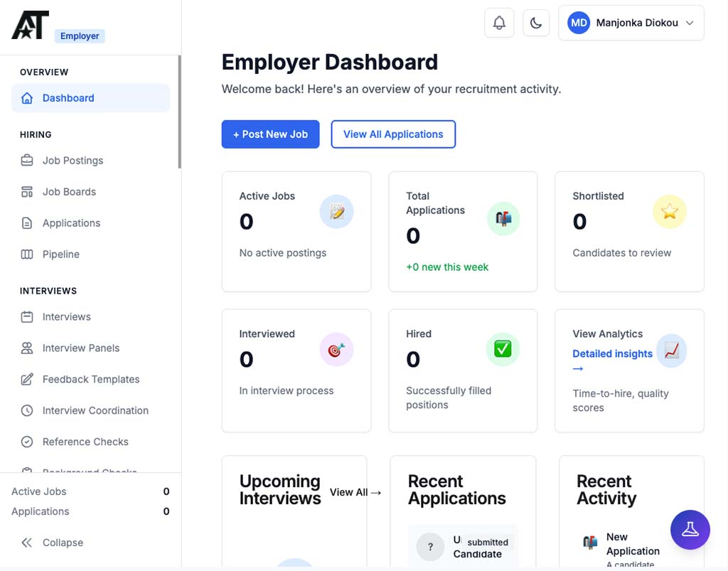Click the View Analytics chart icon
Viewport: 728px width, 571px height.
coord(671,351)
